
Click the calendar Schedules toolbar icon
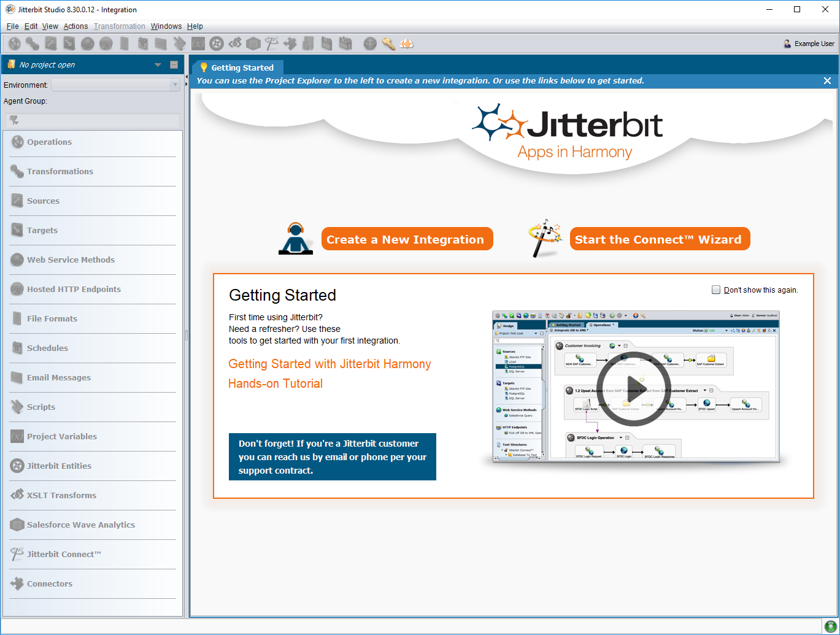coord(143,44)
